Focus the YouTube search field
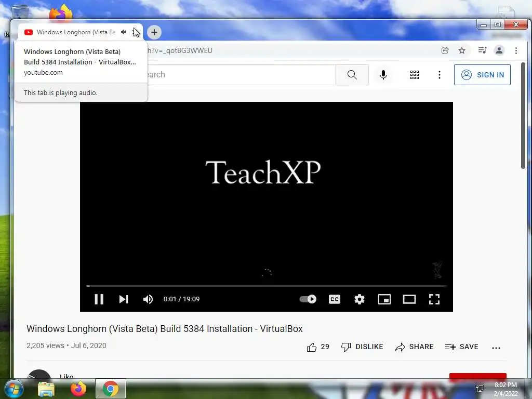The image size is (532, 399). (x=241, y=75)
